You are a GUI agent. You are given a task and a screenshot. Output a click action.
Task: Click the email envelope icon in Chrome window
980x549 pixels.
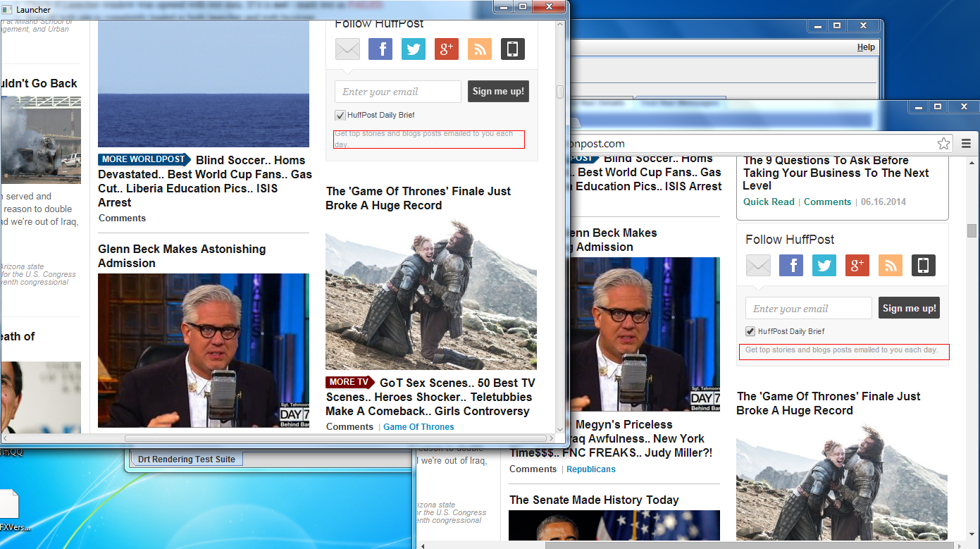click(758, 265)
